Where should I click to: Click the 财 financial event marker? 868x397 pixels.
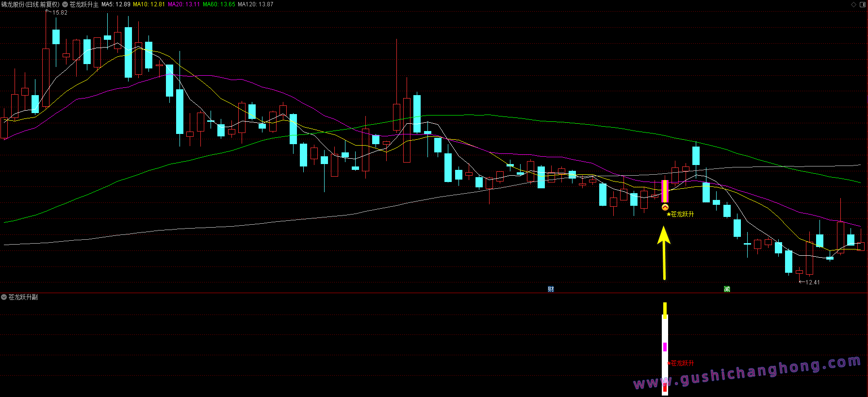(551, 289)
